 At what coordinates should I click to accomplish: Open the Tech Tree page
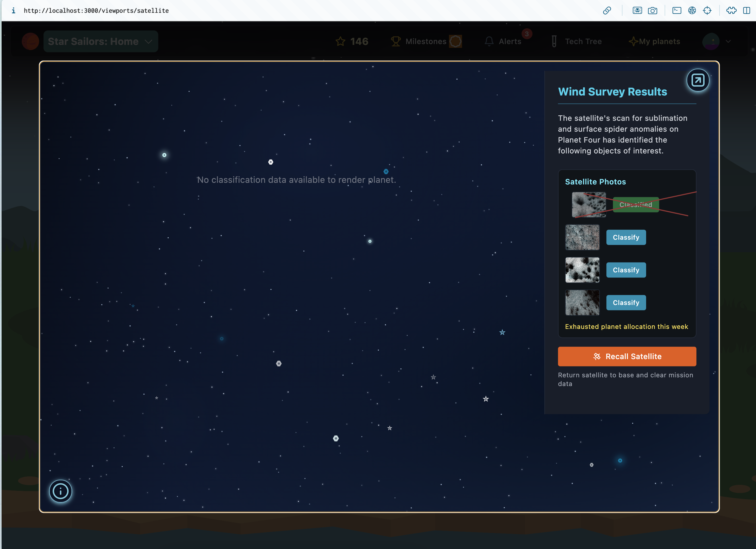tap(577, 41)
